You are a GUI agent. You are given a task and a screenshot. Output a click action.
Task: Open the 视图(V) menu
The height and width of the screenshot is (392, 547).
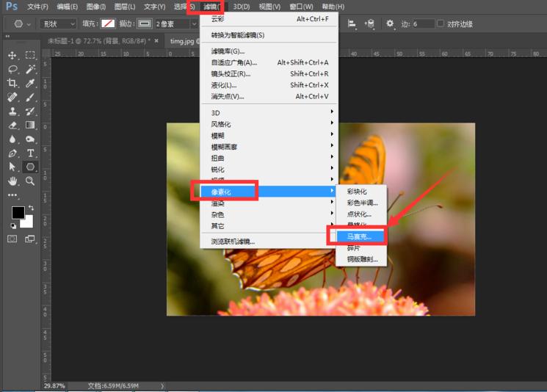269,7
